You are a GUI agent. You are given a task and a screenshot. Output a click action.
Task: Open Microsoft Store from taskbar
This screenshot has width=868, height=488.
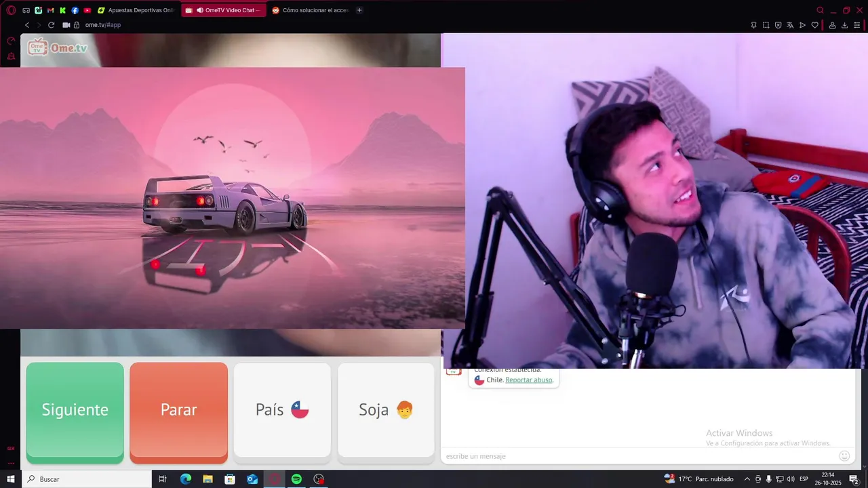(230, 479)
